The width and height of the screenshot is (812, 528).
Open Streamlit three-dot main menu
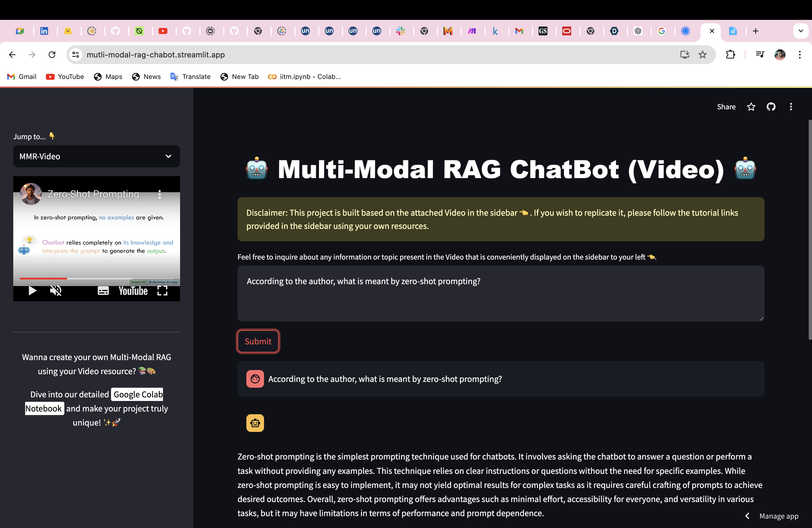790,107
